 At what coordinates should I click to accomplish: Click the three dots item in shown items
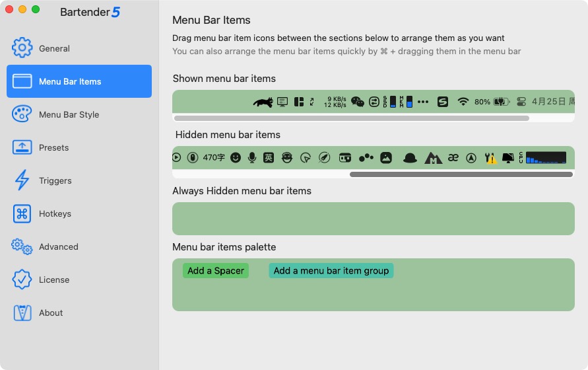tap(423, 102)
